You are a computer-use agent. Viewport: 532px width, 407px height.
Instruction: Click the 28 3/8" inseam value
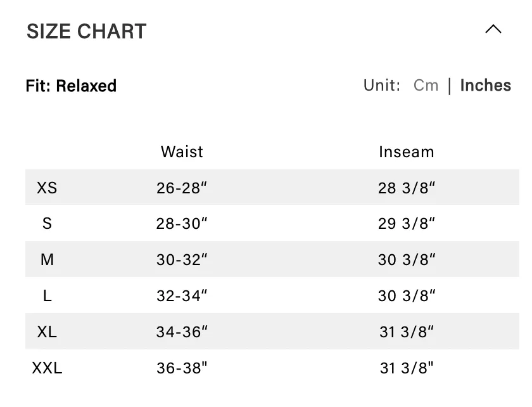(407, 188)
